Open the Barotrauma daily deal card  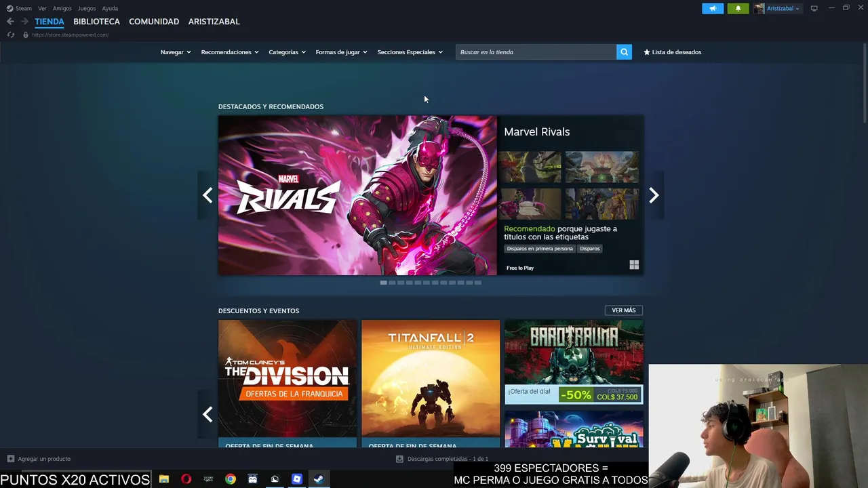574,361
